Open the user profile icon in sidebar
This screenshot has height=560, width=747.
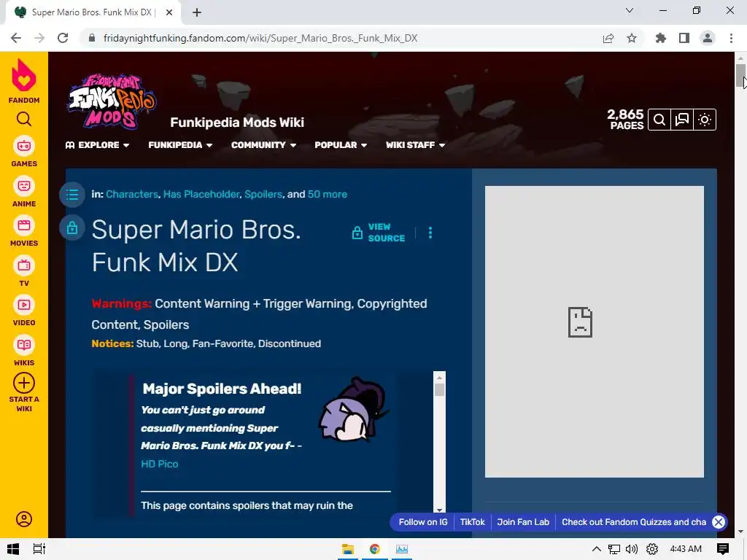[x=24, y=519]
